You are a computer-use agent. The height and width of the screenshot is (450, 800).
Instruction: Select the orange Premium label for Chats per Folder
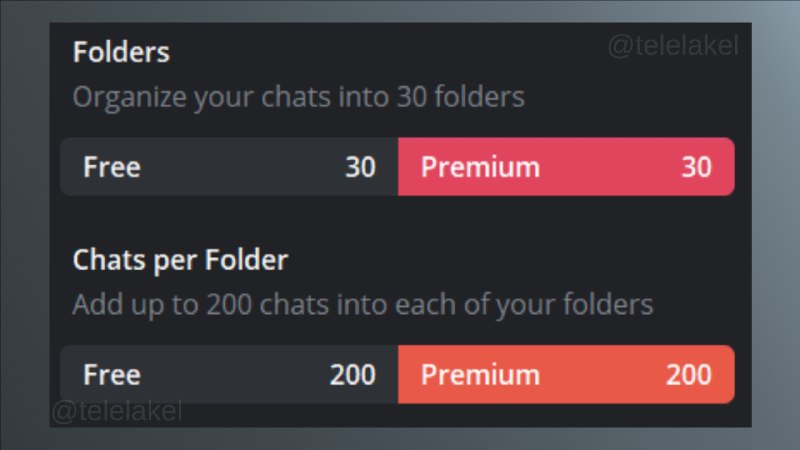(480, 374)
